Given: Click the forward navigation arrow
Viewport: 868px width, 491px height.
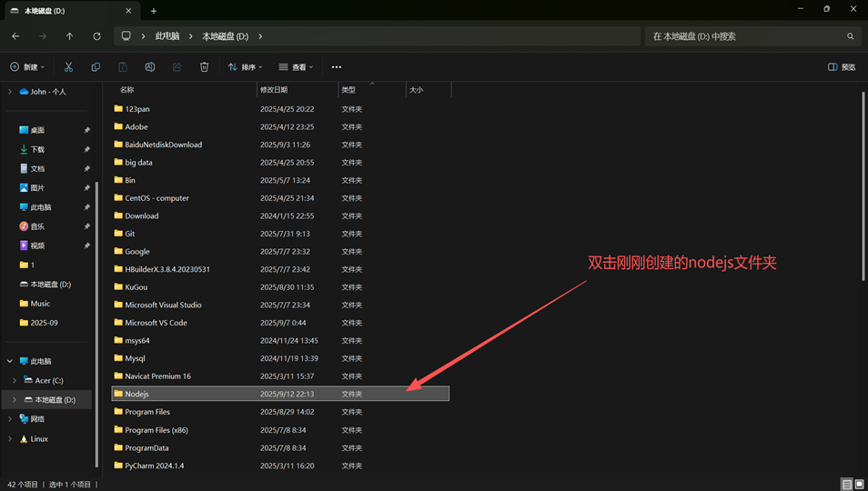Looking at the screenshot, I should coord(43,36).
